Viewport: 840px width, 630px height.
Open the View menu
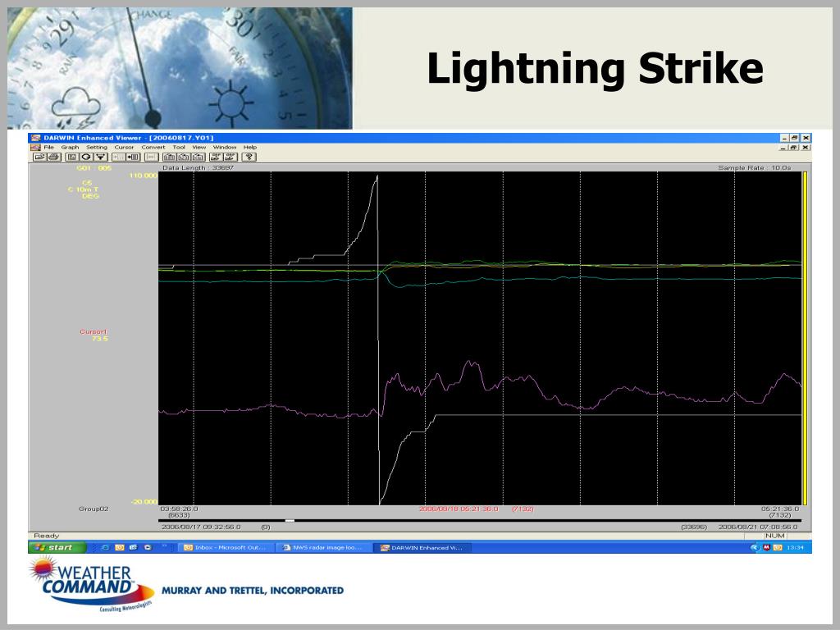pyautogui.click(x=199, y=148)
